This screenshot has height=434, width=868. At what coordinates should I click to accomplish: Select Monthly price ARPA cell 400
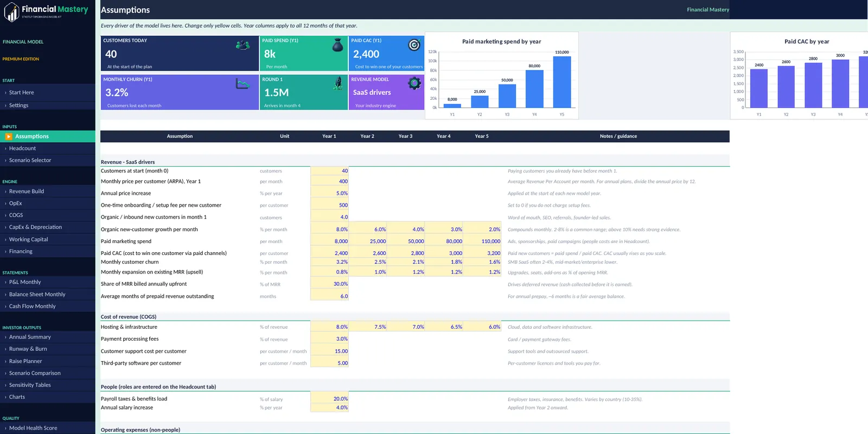tap(329, 181)
